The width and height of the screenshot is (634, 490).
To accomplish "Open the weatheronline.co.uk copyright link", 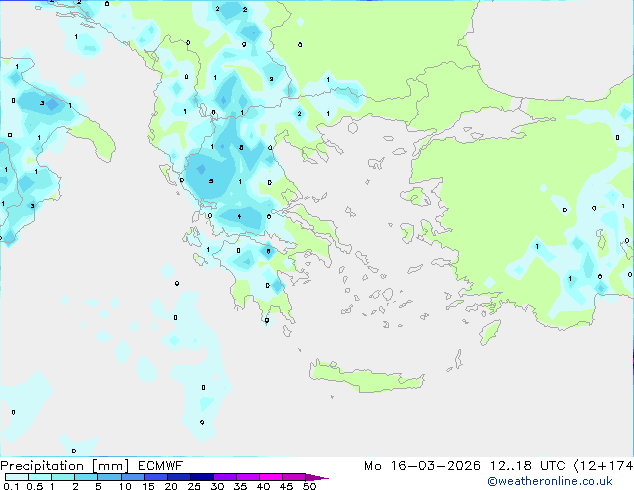I will tap(550, 481).
